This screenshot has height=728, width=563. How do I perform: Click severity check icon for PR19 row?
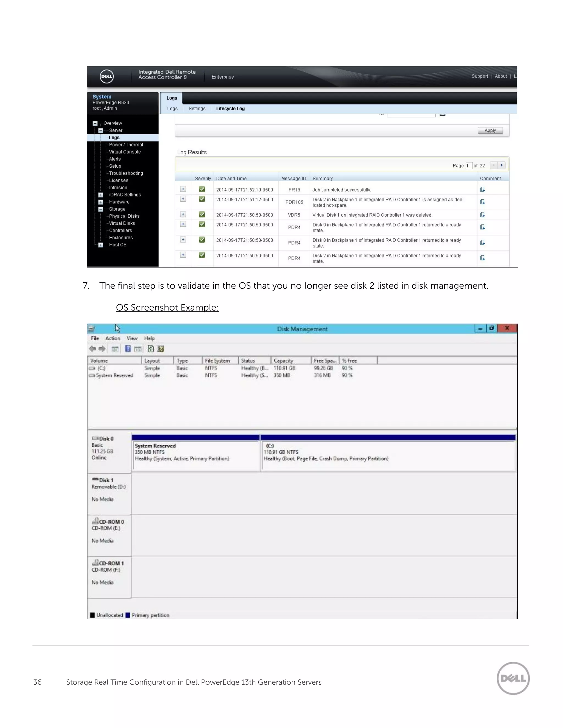(202, 189)
